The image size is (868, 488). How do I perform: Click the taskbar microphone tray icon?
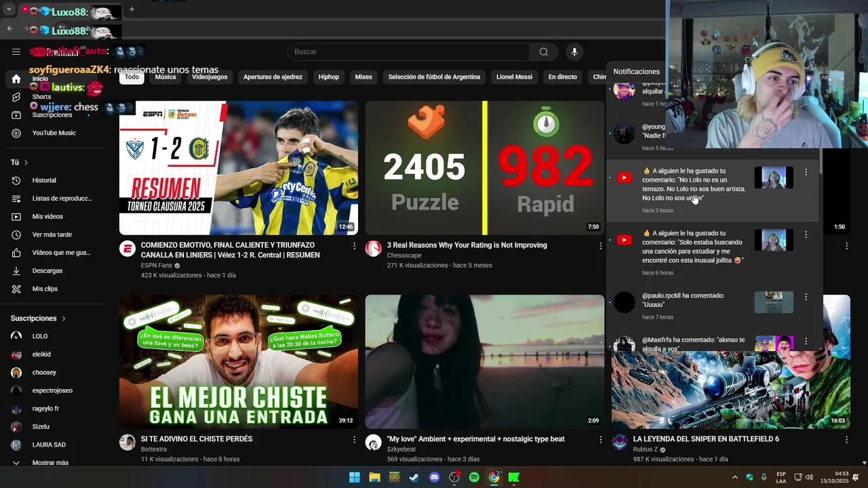click(764, 477)
